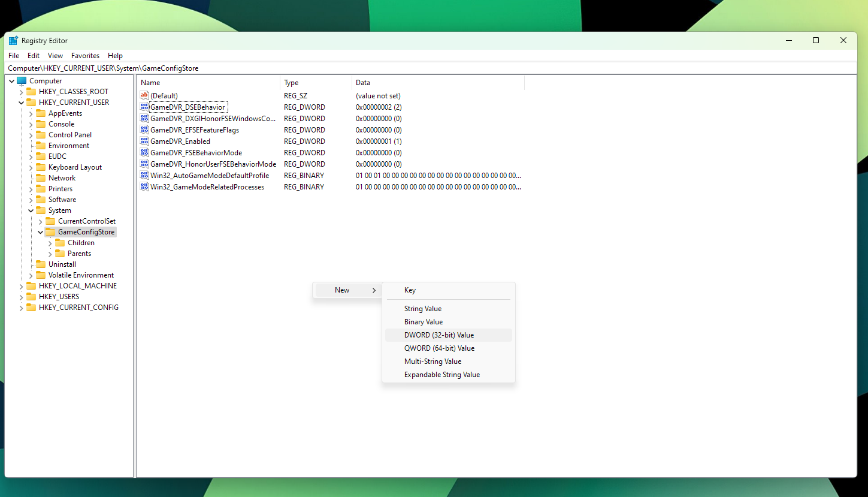The image size is (868, 497).
Task: Click the HKEY_CURRENT_USER folder icon
Action: 31,103
